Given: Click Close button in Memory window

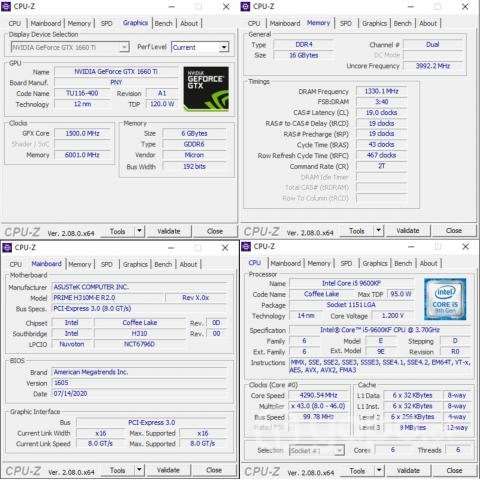Looking at the screenshot, I should point(454,230).
